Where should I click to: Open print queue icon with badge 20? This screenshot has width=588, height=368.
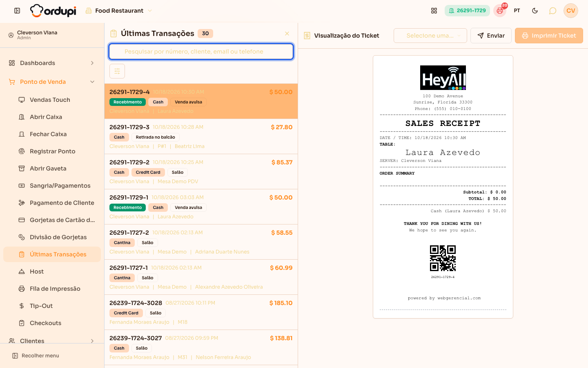500,11
